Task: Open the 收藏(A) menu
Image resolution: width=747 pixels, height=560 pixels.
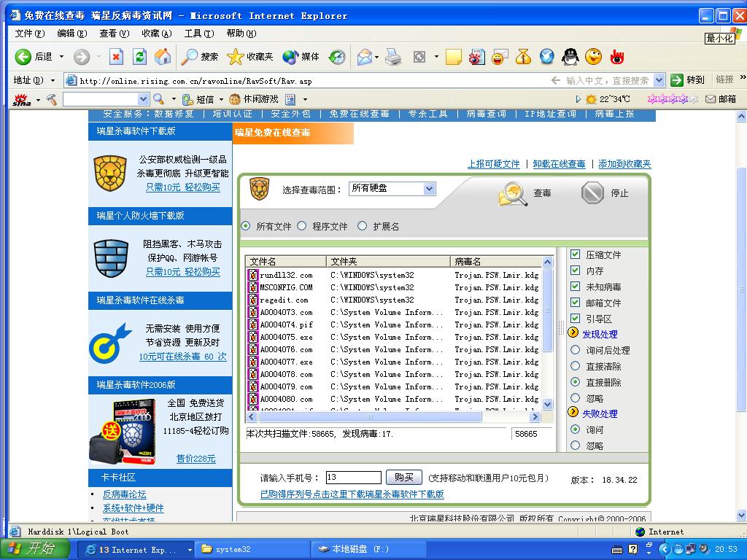Action: point(157,34)
